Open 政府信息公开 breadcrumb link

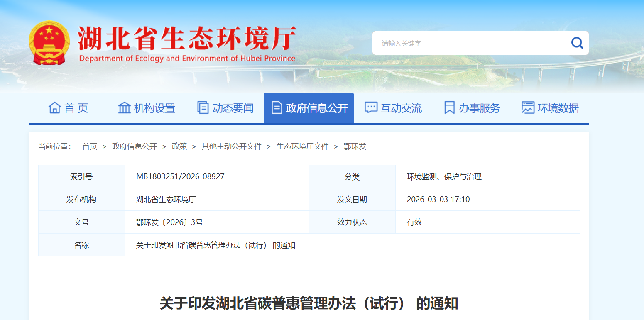135,147
